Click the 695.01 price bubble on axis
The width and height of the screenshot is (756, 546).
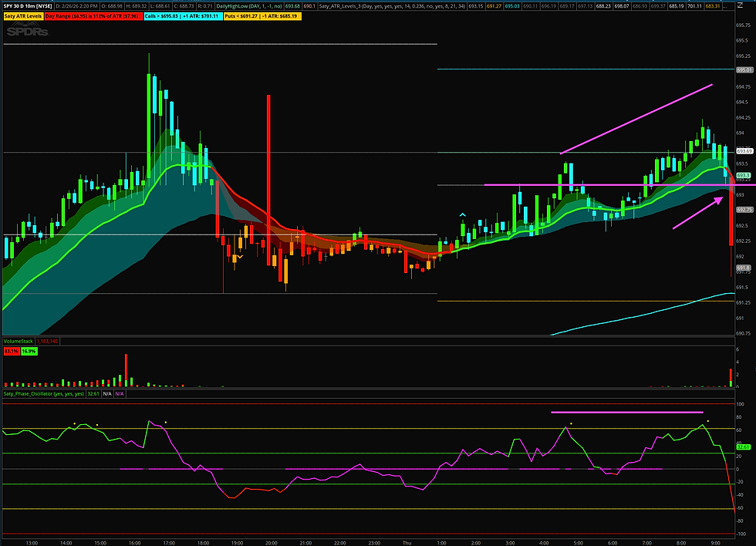coord(744,70)
